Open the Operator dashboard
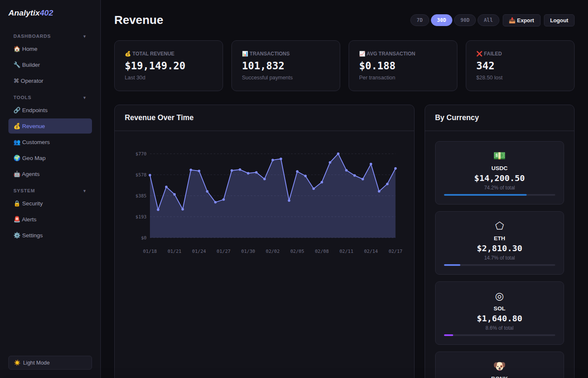 pyautogui.click(x=32, y=81)
